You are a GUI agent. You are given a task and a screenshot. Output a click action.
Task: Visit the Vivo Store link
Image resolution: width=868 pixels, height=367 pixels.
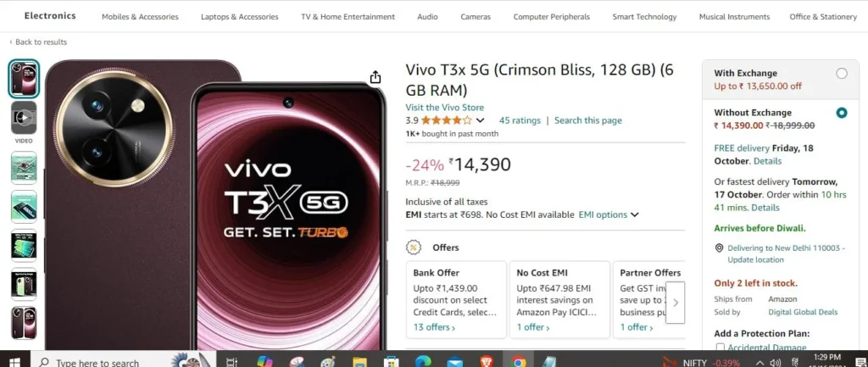point(444,108)
